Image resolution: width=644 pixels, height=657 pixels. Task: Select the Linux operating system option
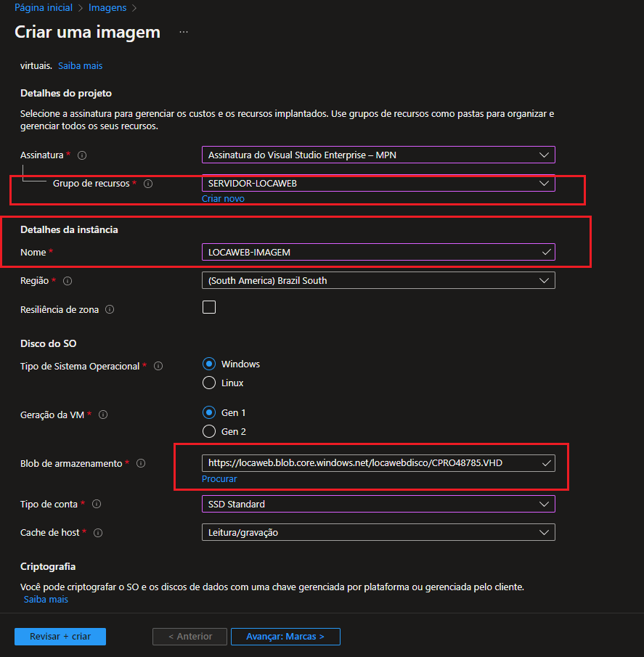(x=209, y=383)
